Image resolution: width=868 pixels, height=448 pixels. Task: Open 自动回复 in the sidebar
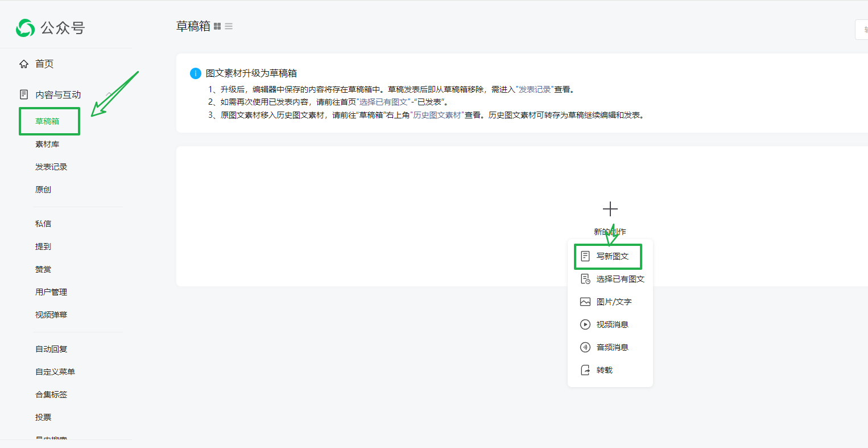[x=51, y=349]
